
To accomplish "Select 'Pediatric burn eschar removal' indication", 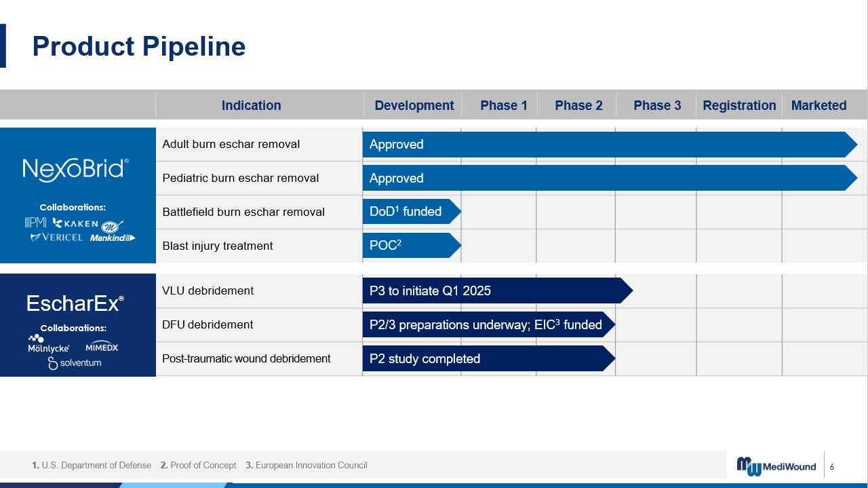I will point(240,178).
